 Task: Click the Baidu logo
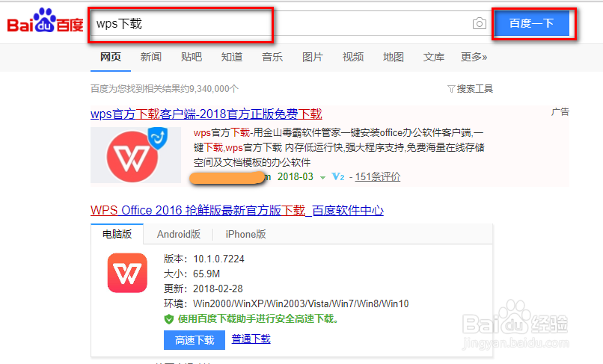tap(46, 20)
